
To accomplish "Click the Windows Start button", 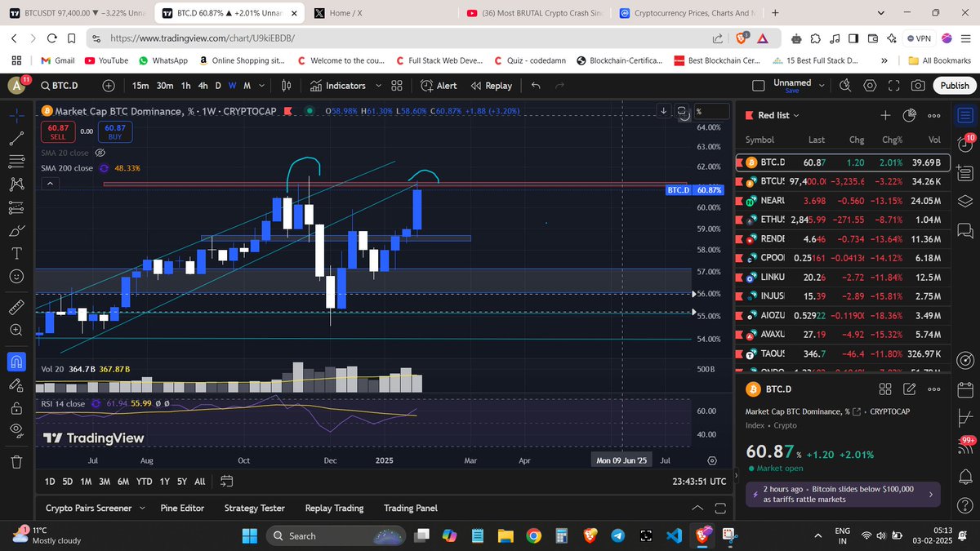I will tap(248, 535).
